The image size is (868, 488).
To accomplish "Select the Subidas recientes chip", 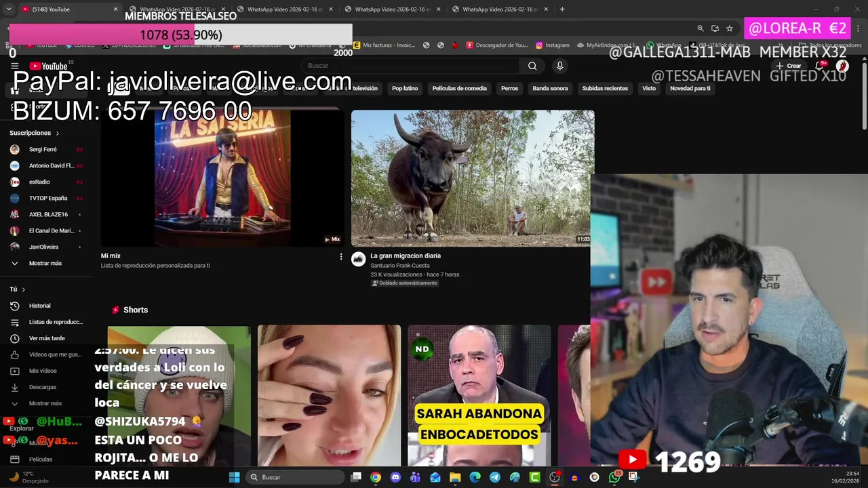I will pos(605,88).
